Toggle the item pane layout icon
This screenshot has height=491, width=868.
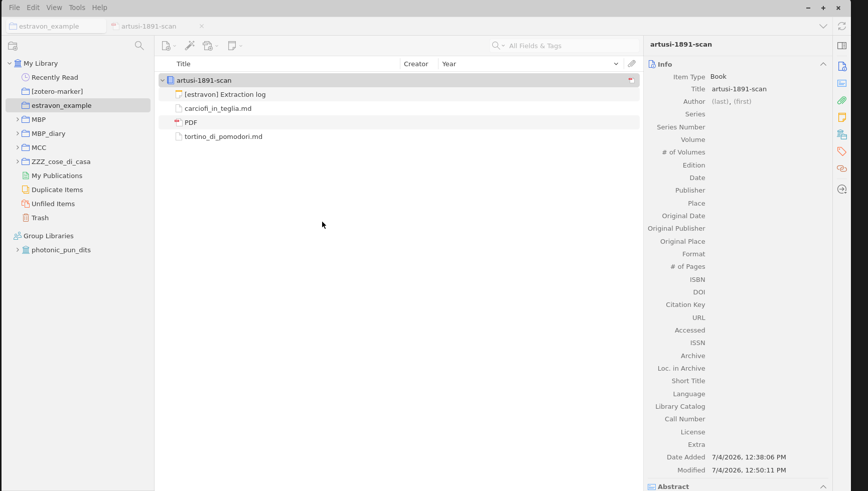click(842, 46)
